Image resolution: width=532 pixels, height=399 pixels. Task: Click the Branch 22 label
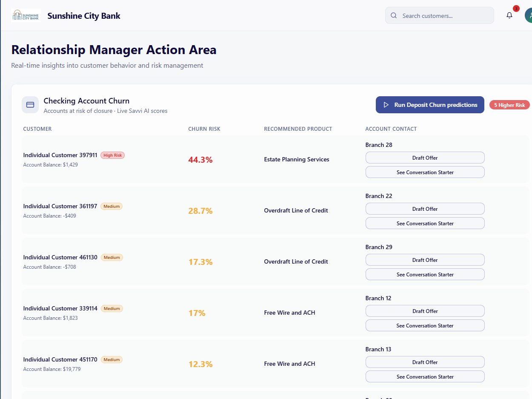(x=379, y=196)
